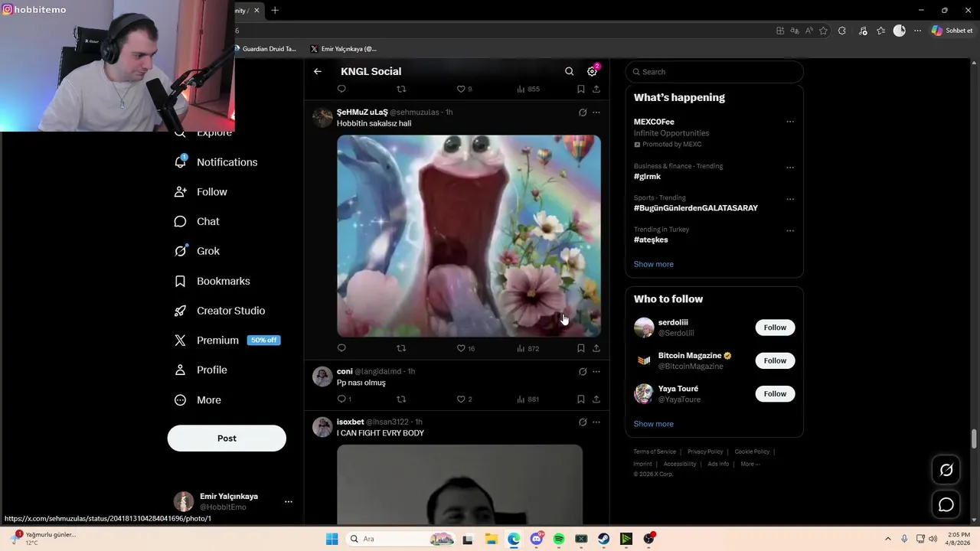Add page to favorites star icon
Viewport: 980px width, 551px height.
[x=823, y=31]
